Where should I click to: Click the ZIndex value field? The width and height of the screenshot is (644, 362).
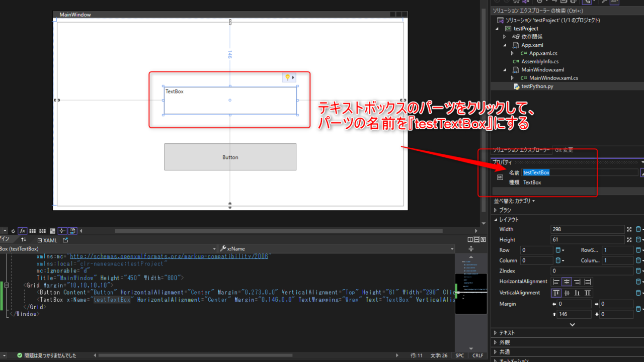pos(592,271)
